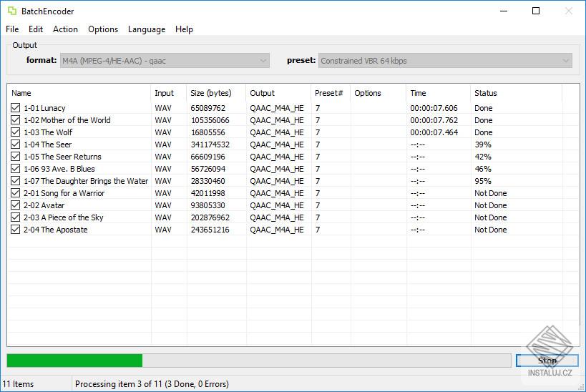Image resolution: width=586 pixels, height=392 pixels.
Task: Click the green conversion progress bar
Action: coord(258,361)
